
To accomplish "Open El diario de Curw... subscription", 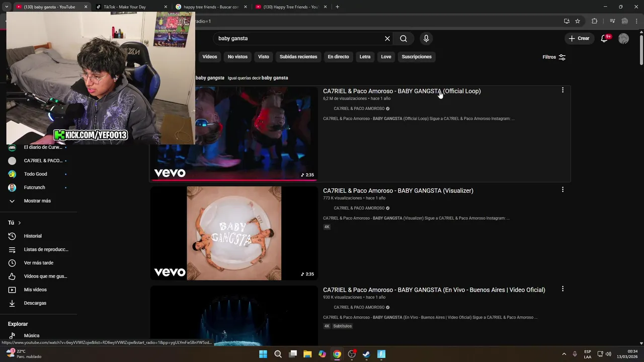I will point(39,147).
